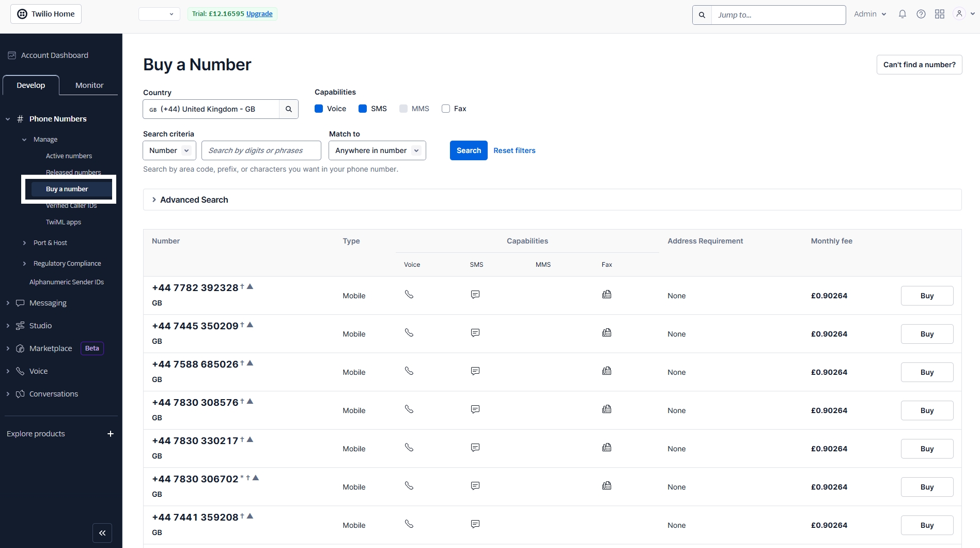The image size is (980, 548).
Task: Open the Anywhere in number dropdown
Action: coord(377,150)
